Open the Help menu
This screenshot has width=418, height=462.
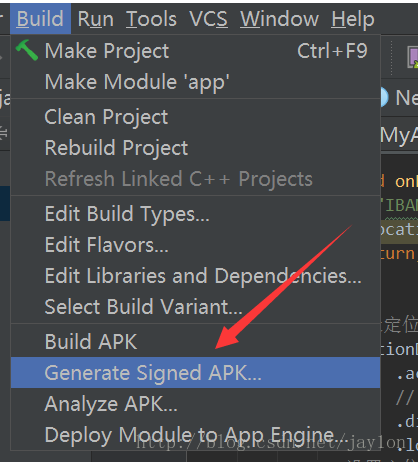pos(353,19)
